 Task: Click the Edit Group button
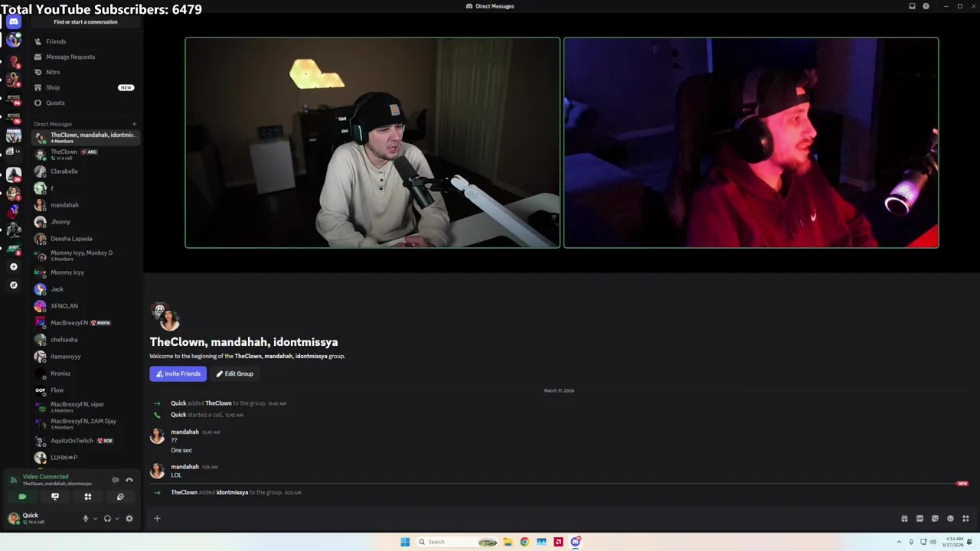(234, 373)
